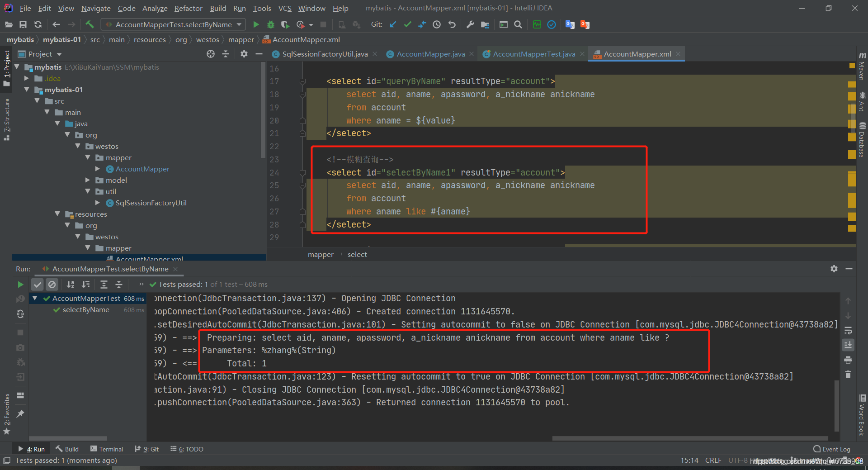This screenshot has width=868, height=470.
Task: Open Project panel gear options
Action: pos(244,54)
